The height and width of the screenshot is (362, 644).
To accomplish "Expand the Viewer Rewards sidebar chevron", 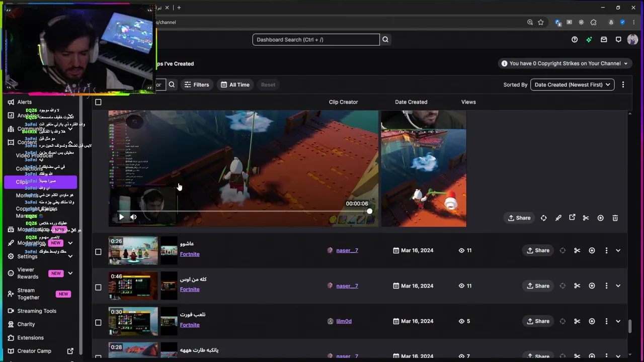I will click(x=70, y=273).
